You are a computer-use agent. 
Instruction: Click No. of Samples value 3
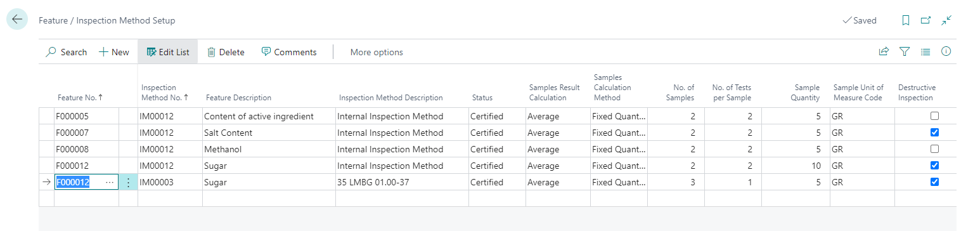coord(676,182)
